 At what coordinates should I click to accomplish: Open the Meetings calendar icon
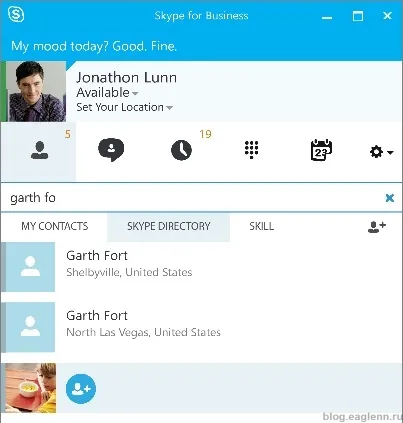point(321,150)
